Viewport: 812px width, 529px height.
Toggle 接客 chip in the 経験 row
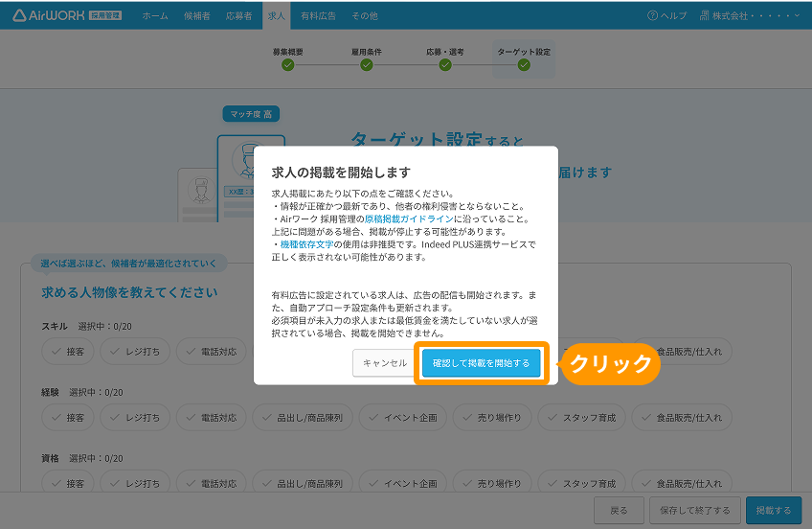click(x=68, y=418)
